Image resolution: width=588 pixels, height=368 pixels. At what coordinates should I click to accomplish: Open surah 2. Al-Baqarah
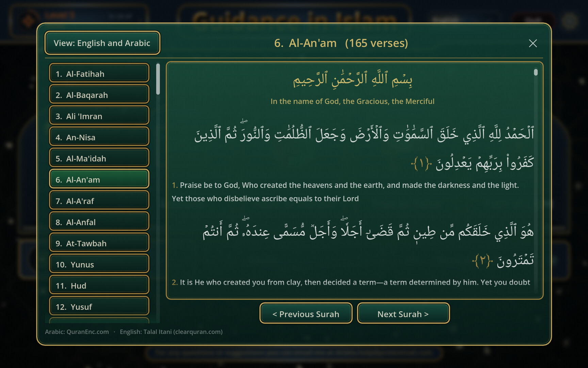pyautogui.click(x=99, y=95)
